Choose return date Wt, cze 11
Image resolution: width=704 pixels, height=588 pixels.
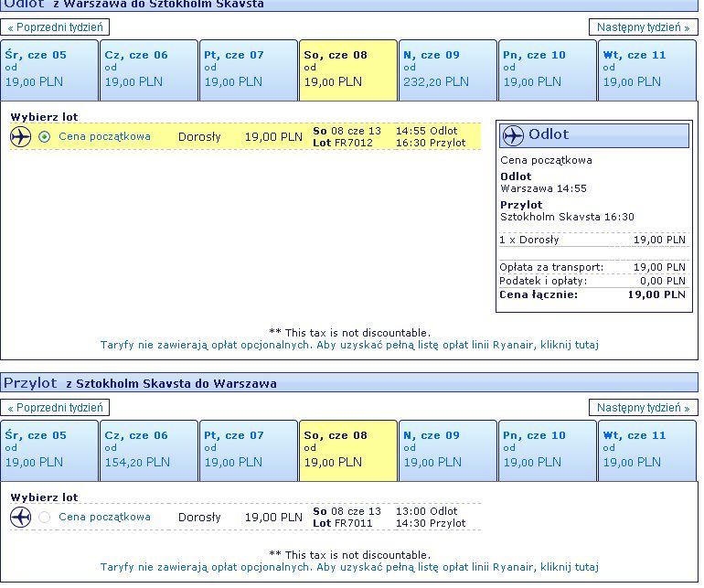tap(647, 451)
